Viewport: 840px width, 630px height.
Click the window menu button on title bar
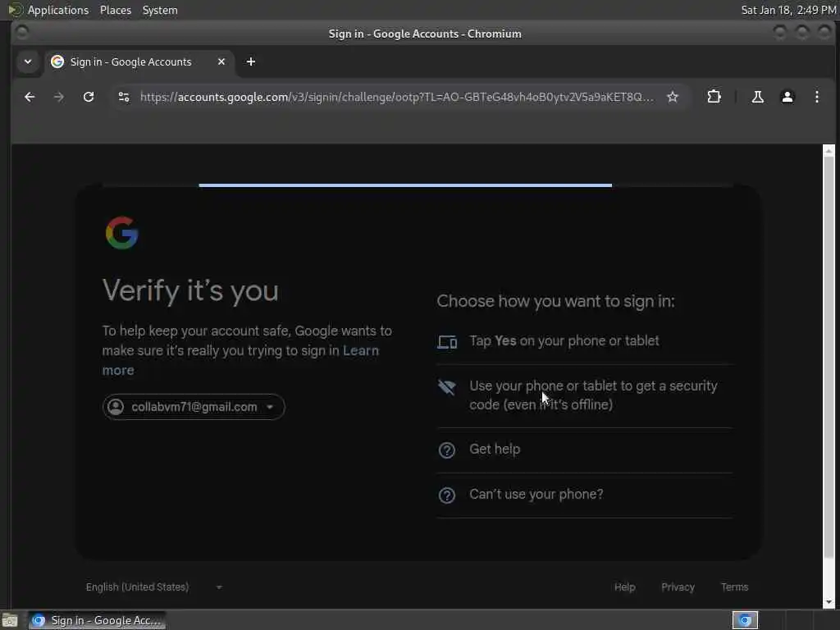tap(22, 33)
